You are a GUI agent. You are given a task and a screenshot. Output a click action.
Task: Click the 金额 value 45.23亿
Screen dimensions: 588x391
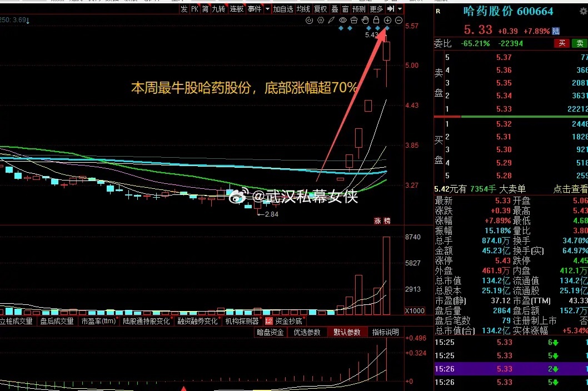tap(496, 250)
